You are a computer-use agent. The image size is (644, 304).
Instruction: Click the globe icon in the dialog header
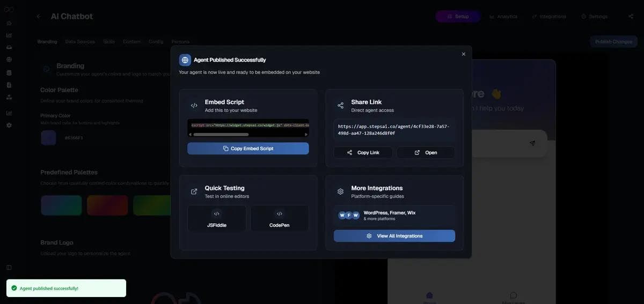(x=185, y=60)
